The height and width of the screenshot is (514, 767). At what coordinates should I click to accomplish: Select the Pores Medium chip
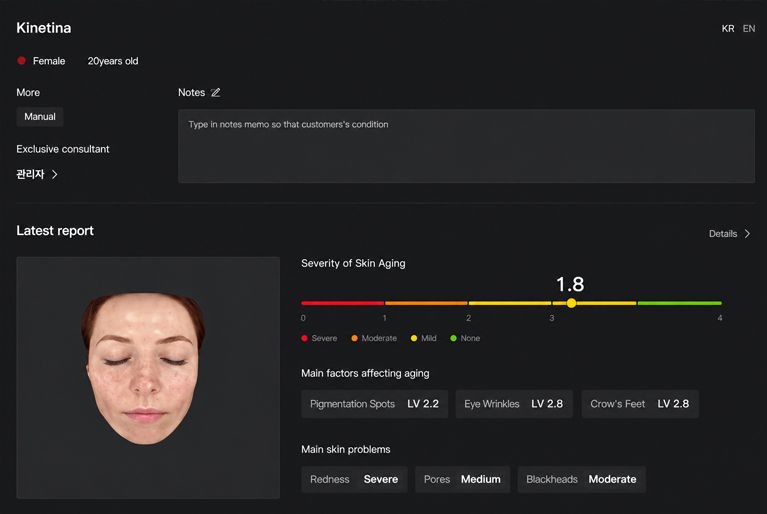coord(462,479)
